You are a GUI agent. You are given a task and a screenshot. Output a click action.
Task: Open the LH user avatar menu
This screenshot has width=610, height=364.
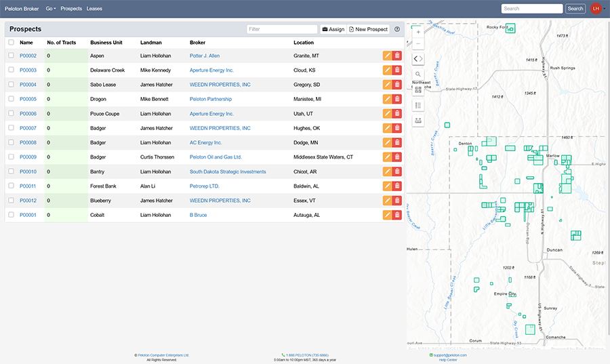coord(596,9)
